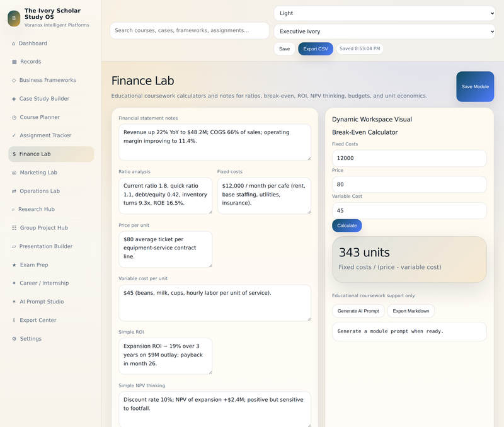The width and height of the screenshot is (504, 427).
Task: Open Exam Prep from sidebar
Action: pos(51,265)
